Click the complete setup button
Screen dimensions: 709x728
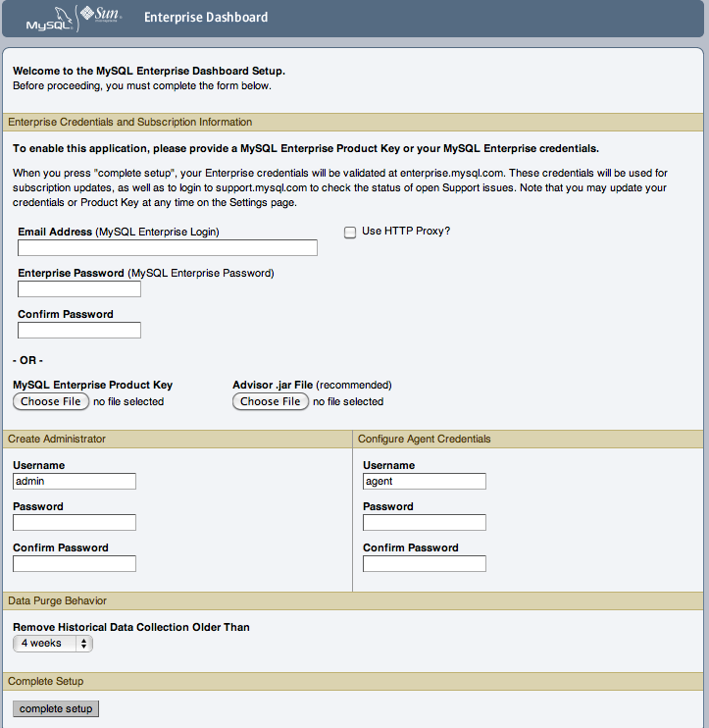point(56,708)
